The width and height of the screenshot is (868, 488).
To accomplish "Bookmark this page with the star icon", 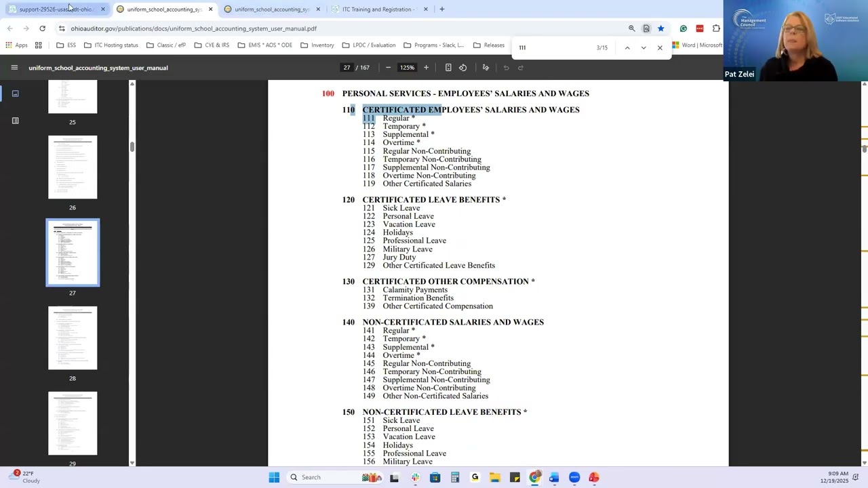I will (660, 28).
